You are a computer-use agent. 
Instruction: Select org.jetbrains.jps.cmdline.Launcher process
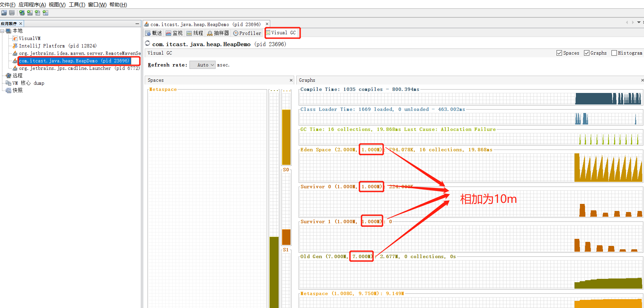79,68
